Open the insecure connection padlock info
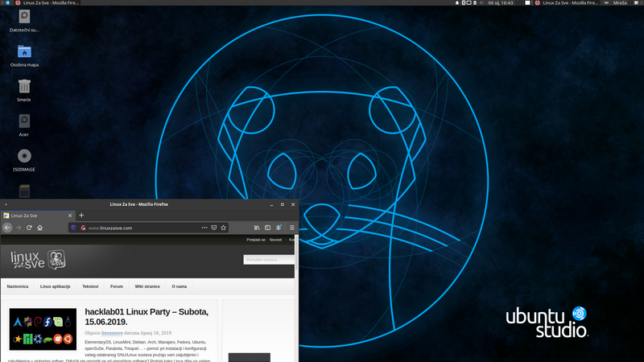 (83, 228)
